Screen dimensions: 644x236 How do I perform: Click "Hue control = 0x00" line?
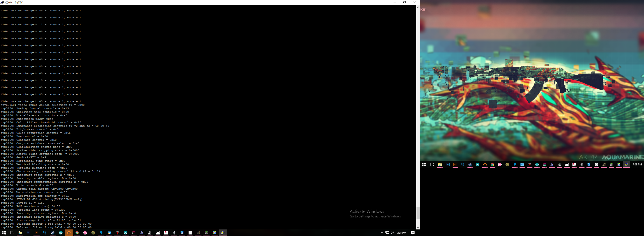(24, 136)
